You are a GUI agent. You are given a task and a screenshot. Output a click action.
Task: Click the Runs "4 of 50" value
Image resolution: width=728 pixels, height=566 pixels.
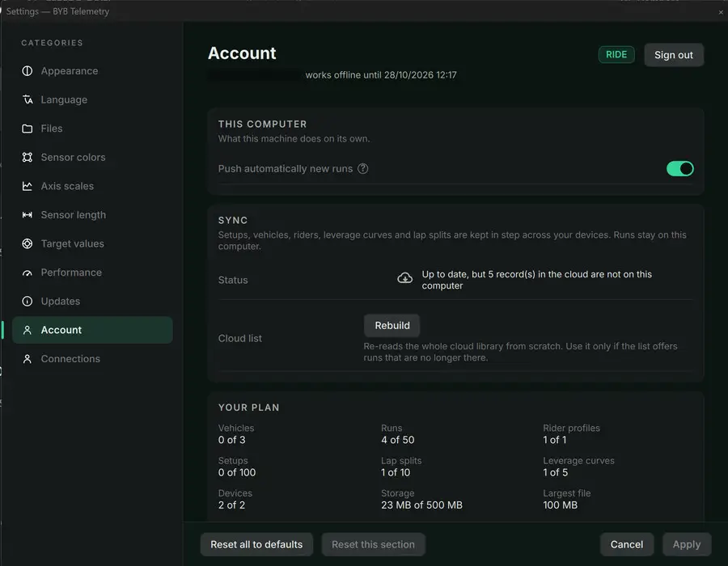397,440
